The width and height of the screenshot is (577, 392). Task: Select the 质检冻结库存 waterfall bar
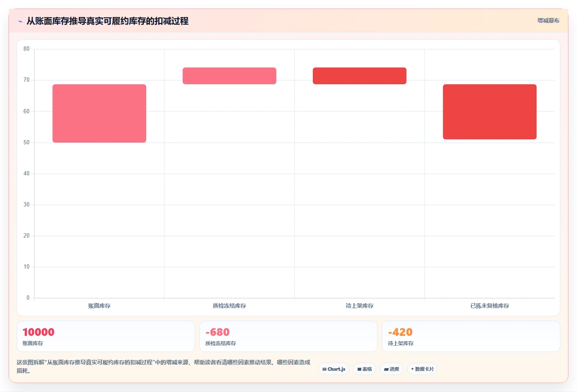(229, 76)
